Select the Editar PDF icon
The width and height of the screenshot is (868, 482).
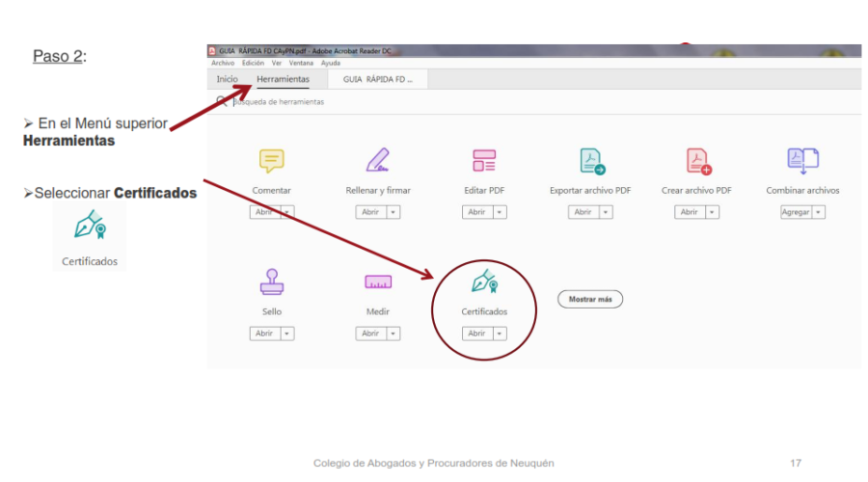click(484, 160)
